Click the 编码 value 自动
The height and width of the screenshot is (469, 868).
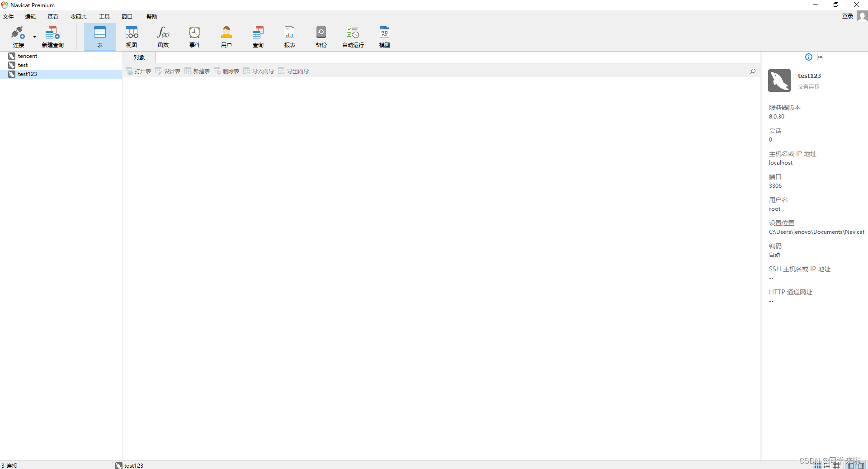click(x=774, y=255)
